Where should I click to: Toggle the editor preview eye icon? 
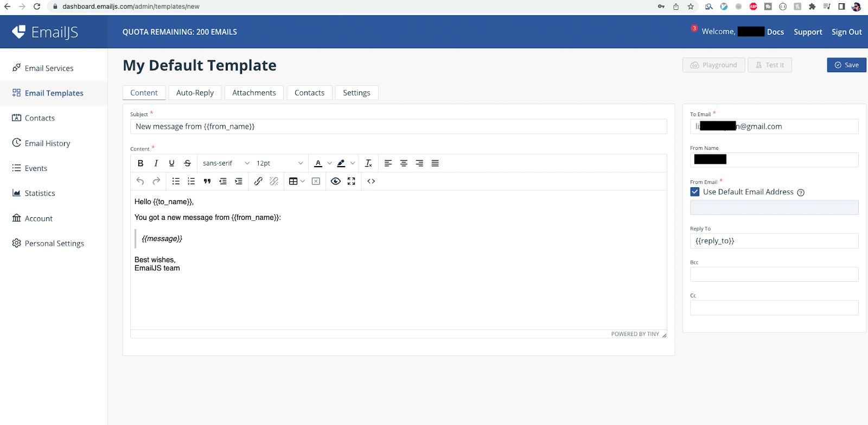336,181
